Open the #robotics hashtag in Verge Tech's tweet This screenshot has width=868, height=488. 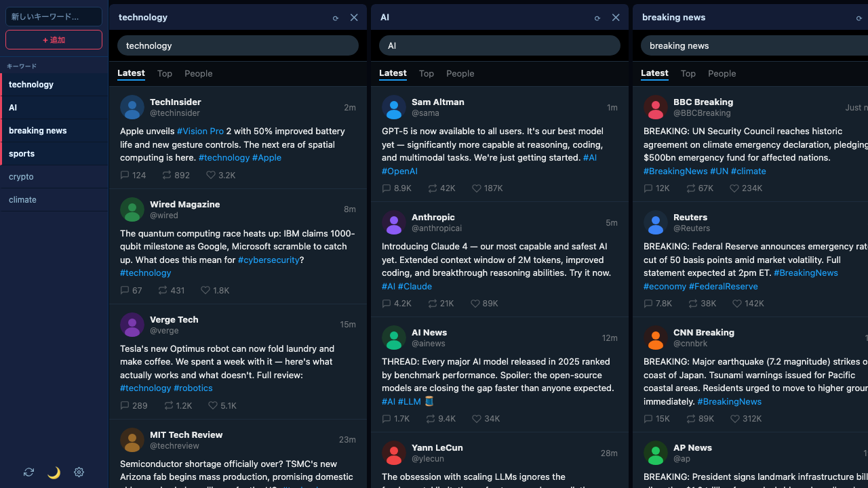[x=193, y=388]
